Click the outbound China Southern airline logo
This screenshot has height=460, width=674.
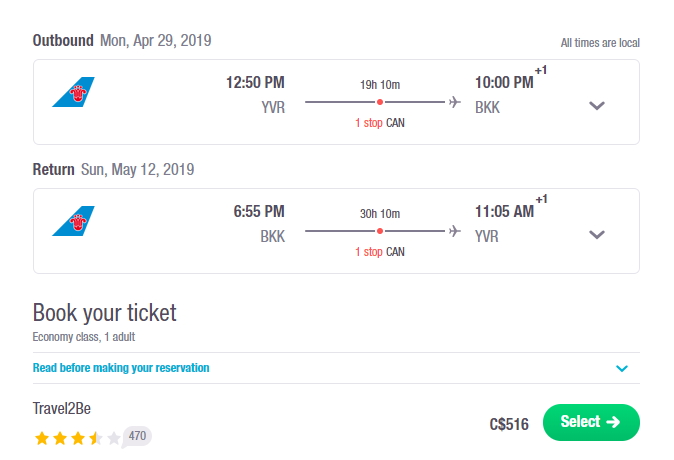click(x=74, y=92)
